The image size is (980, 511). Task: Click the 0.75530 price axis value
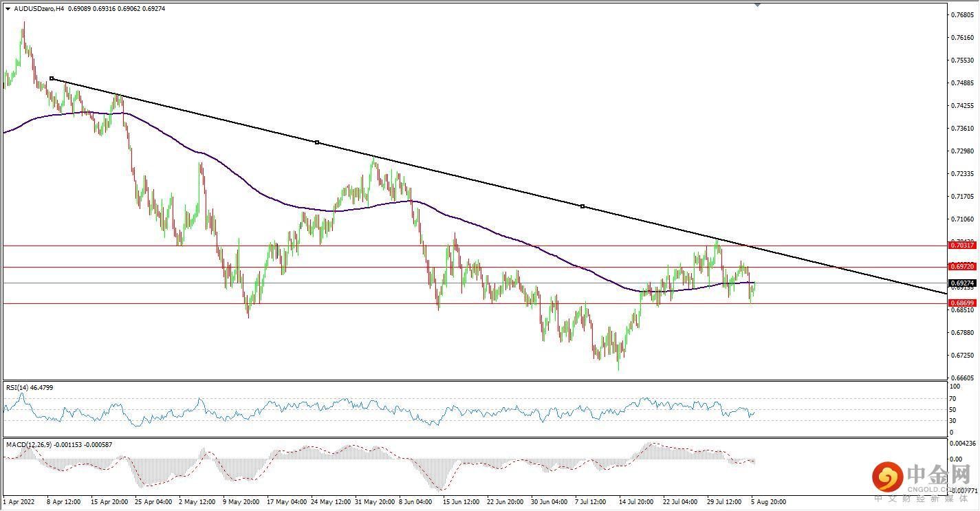(x=962, y=61)
